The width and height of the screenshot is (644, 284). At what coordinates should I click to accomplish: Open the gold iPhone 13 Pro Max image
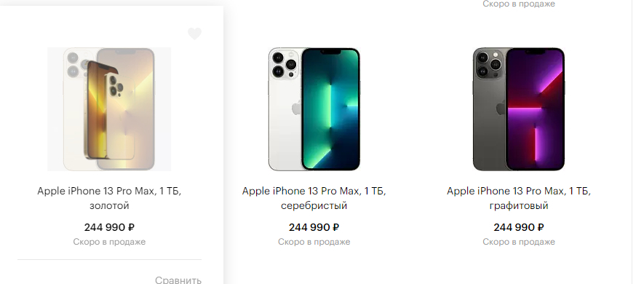tap(109, 109)
